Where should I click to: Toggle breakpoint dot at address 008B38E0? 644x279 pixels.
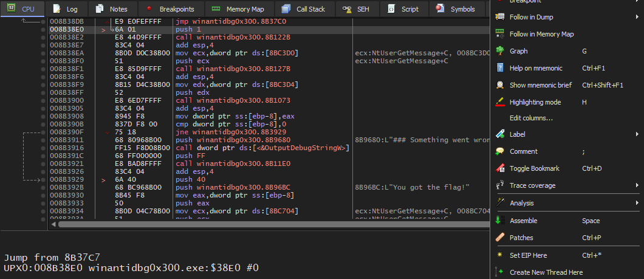[x=43, y=29]
